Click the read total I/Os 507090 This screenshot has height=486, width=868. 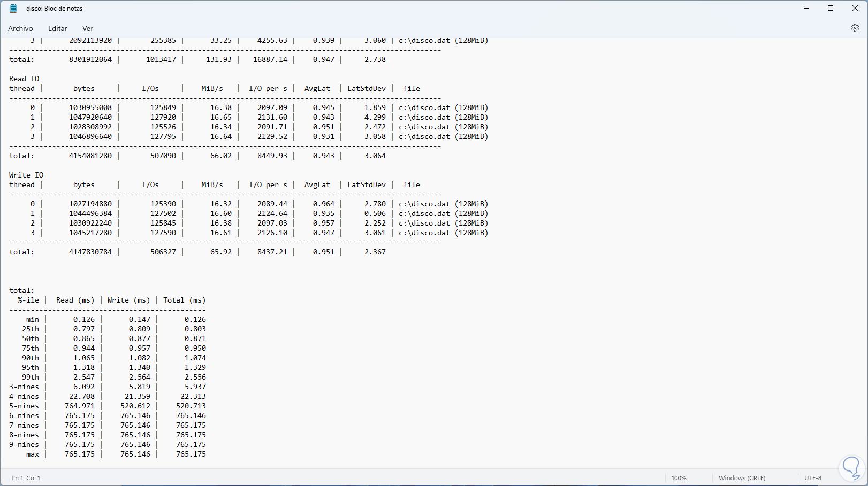tap(163, 156)
